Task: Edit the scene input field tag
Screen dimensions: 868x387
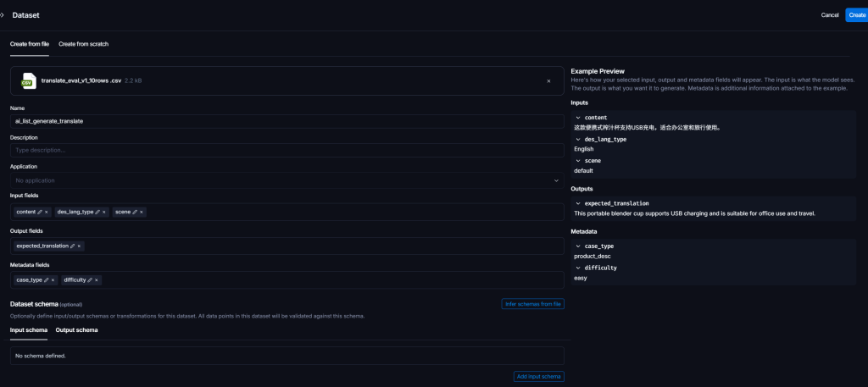Action: (x=135, y=212)
